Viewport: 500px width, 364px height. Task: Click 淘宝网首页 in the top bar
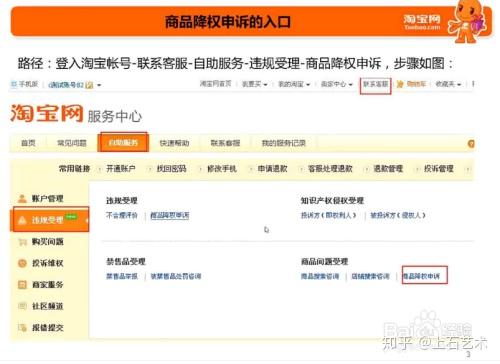(x=216, y=84)
